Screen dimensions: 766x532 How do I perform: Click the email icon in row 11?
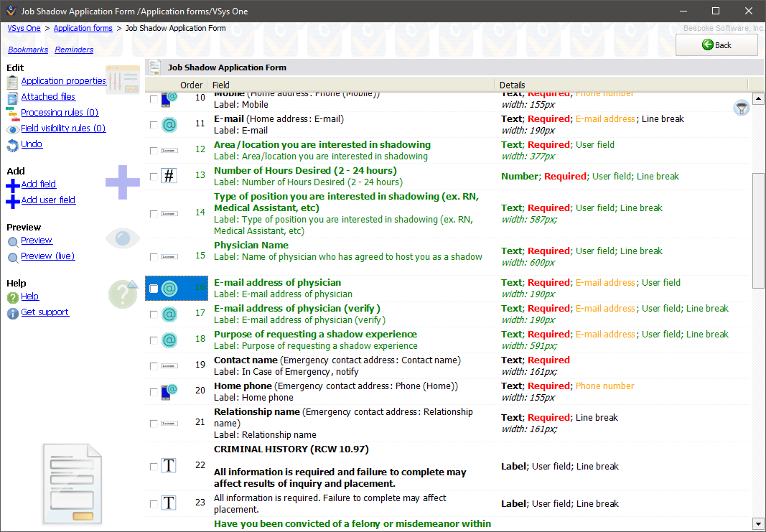pos(169,125)
